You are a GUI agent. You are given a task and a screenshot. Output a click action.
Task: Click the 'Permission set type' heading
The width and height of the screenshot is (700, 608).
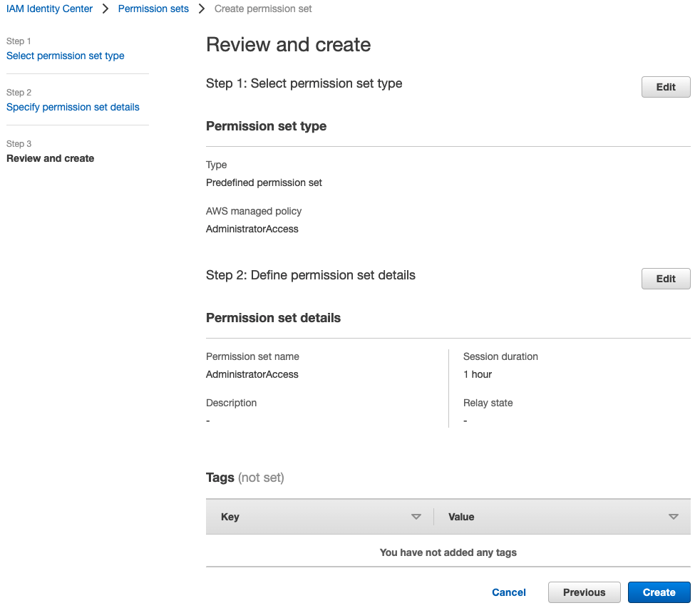point(266,126)
